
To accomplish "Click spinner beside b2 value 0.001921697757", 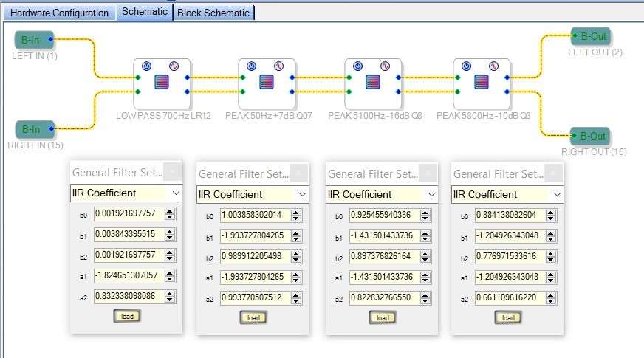I will click(170, 255).
